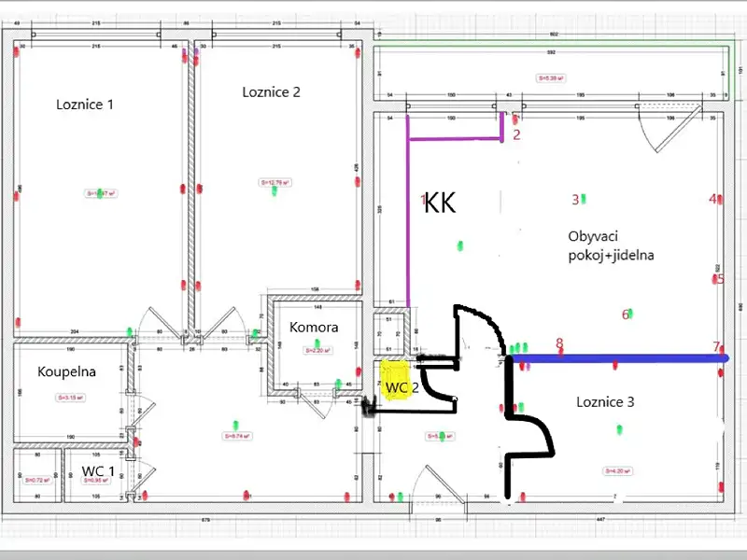Image resolution: width=747 pixels, height=560 pixels.
Task: Click the 'WC 1' label
Action: pos(98,471)
